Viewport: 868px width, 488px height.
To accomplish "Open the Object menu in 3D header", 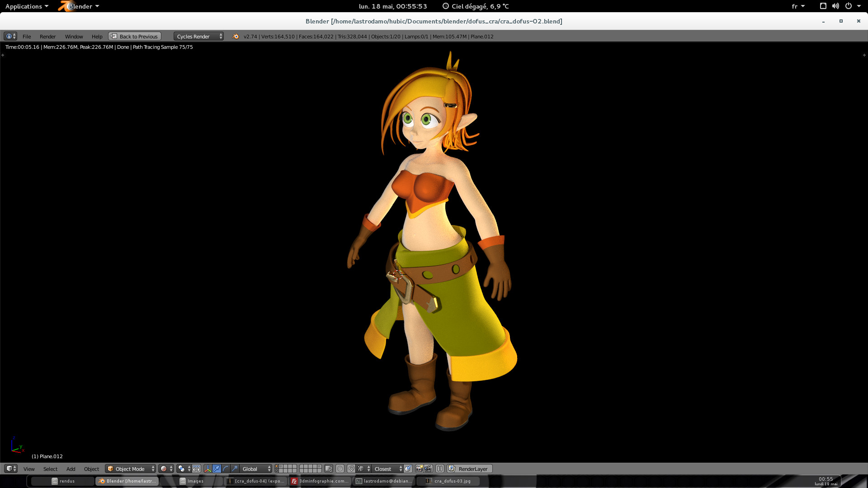I will [91, 469].
